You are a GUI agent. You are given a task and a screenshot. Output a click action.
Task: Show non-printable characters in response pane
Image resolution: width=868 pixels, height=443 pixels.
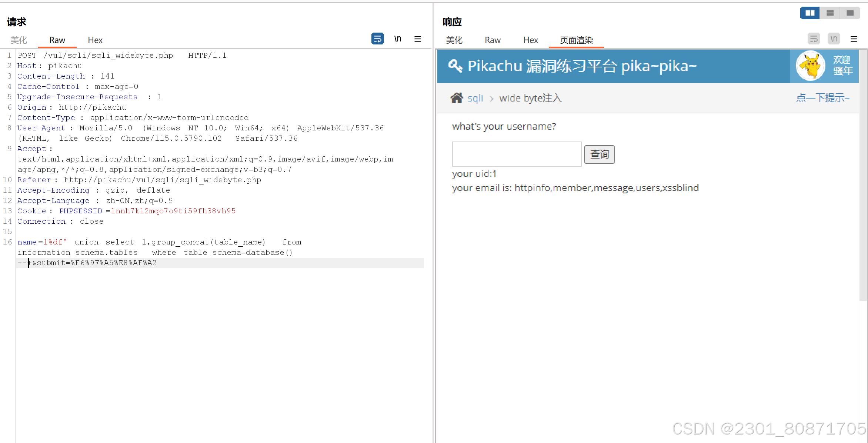(x=834, y=39)
